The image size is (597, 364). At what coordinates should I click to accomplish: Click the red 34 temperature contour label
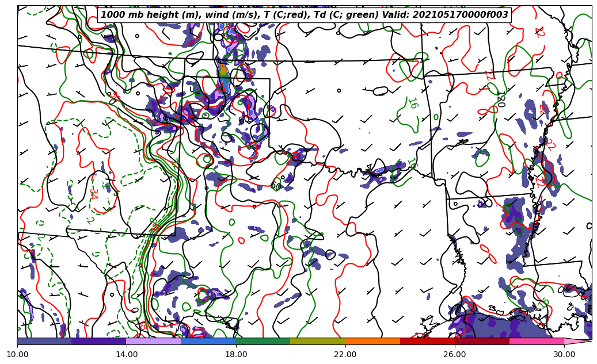(94, 194)
